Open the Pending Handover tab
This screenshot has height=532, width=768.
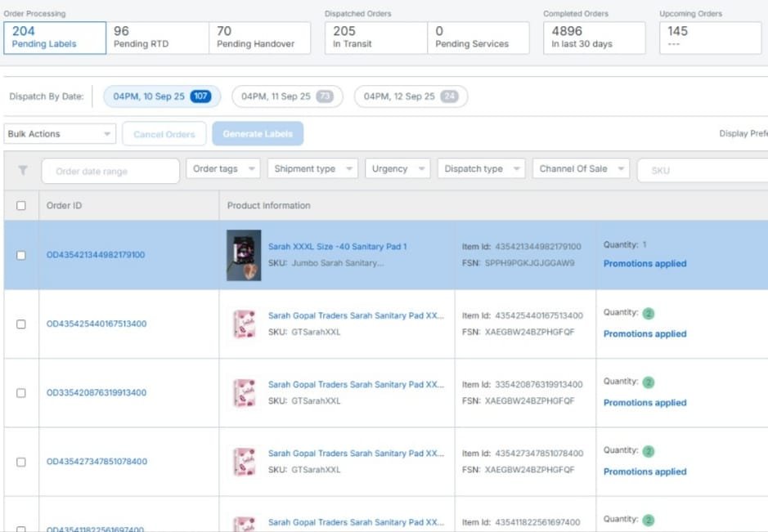259,37
